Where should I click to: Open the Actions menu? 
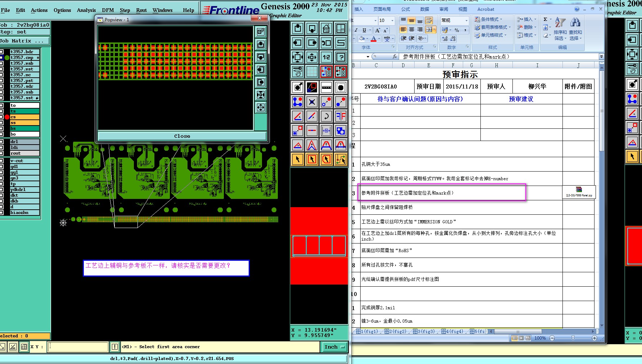39,10
